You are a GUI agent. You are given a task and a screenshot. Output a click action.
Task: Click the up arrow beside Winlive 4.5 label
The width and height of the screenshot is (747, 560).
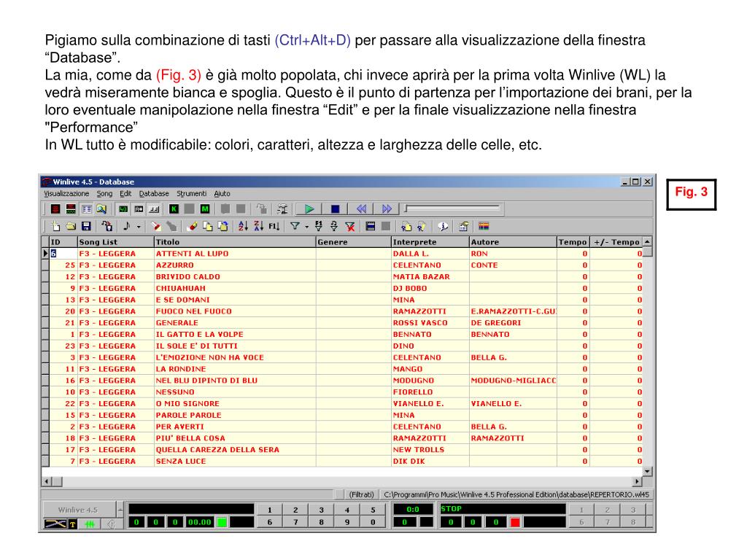coord(120,510)
